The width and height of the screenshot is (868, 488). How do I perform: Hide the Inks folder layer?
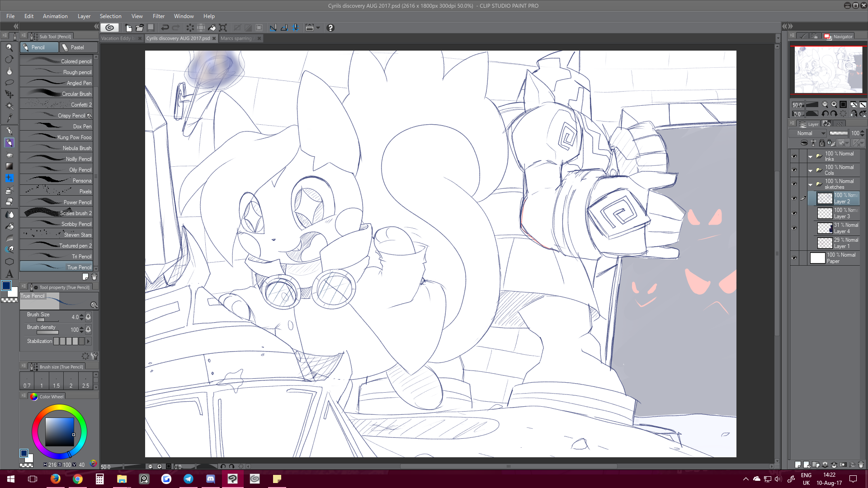[794, 156]
